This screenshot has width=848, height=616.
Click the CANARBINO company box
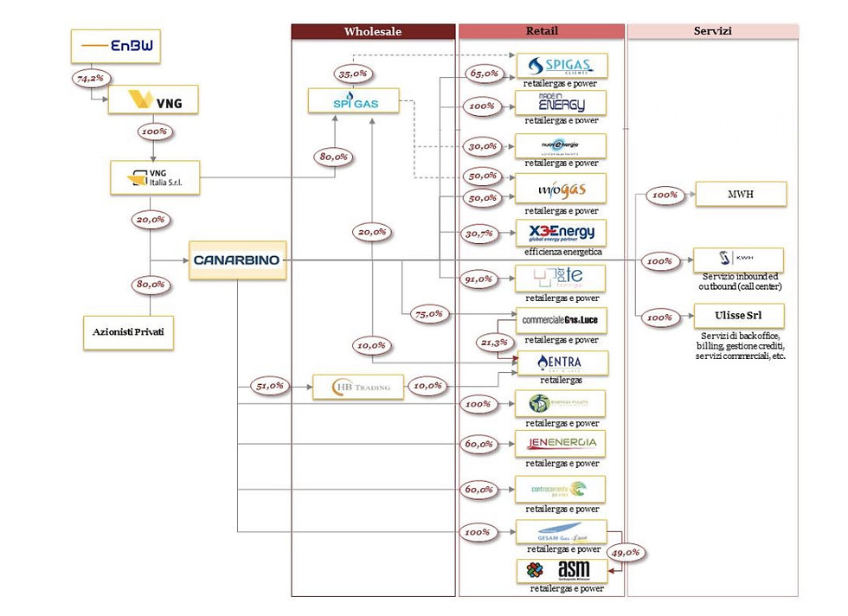pos(237,260)
